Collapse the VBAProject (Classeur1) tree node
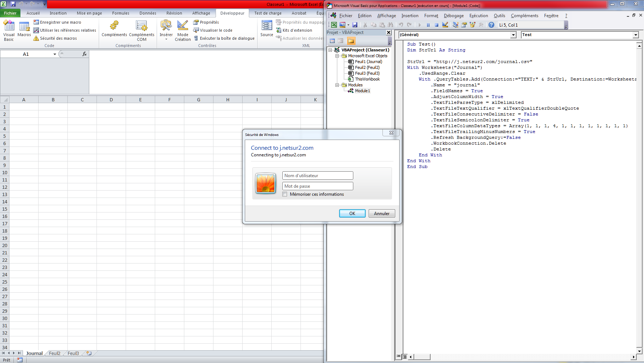The height and width of the screenshot is (363, 644). [x=331, y=50]
